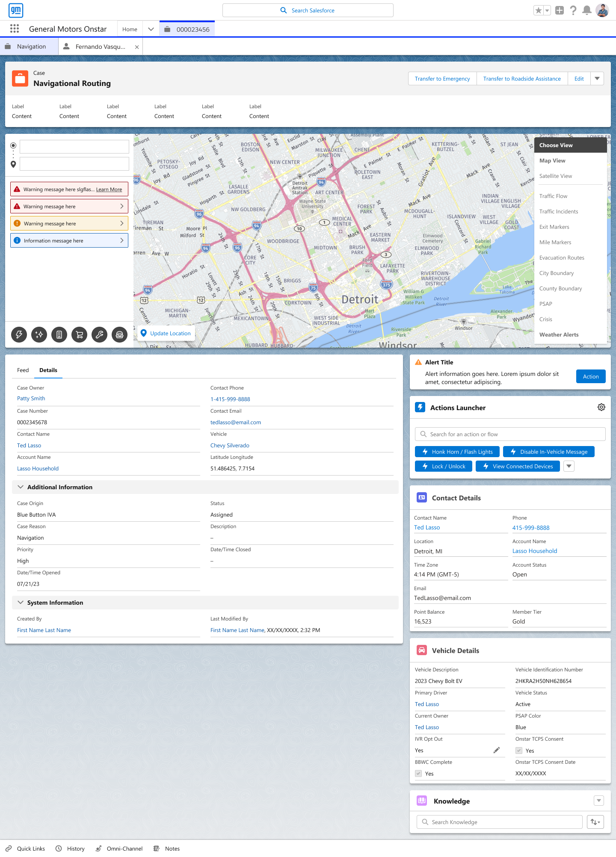This screenshot has width=616, height=857.
Task: Click the Actions Launcher lightning icon
Action: click(420, 407)
